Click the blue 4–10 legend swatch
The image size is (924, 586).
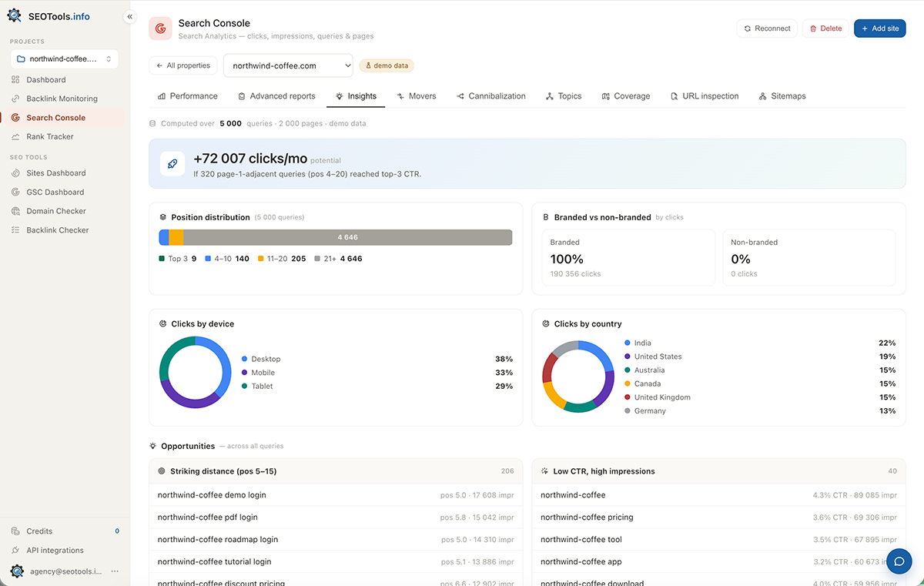click(x=208, y=259)
